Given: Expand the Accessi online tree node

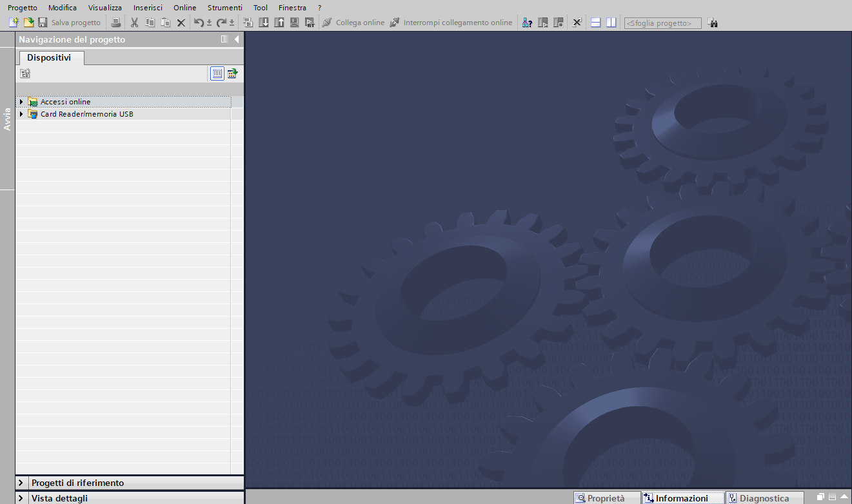Looking at the screenshot, I should point(21,102).
